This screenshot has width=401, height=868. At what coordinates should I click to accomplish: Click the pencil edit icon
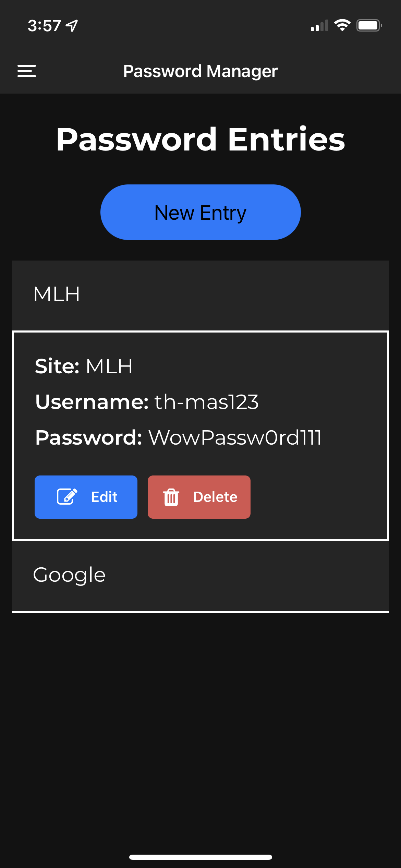click(x=67, y=497)
